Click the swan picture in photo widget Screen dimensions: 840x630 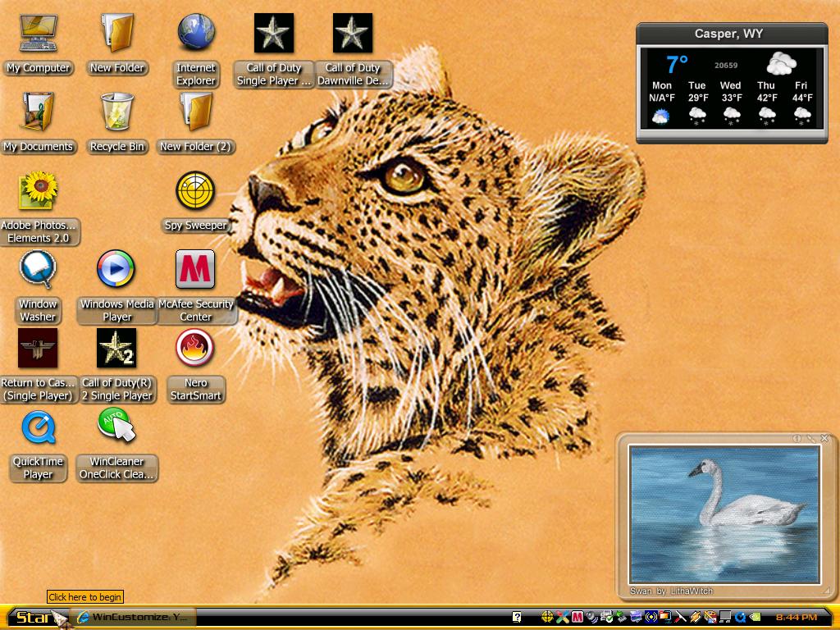[x=724, y=514]
